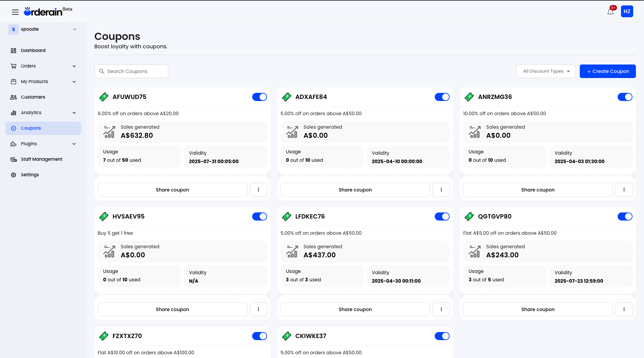Screen dimensions: 644x358
Task: Share the ANRZMG36 coupon
Action: (538, 190)
